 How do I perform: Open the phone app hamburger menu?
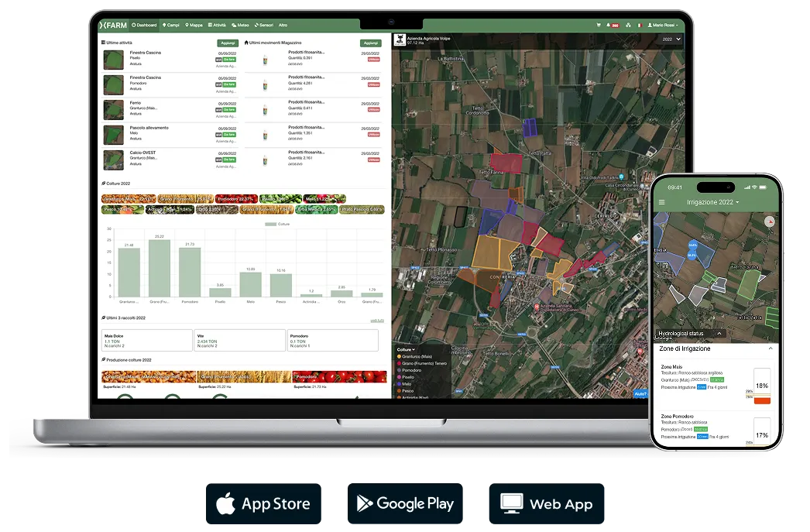[661, 202]
